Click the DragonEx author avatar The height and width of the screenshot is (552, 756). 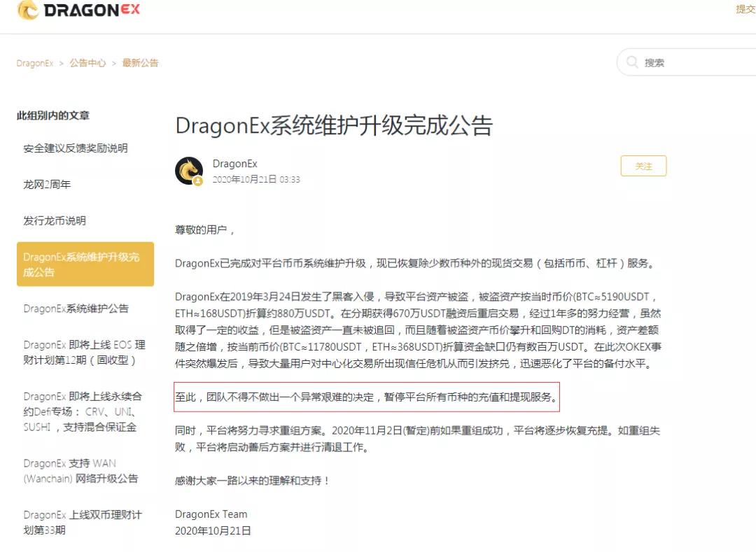click(x=189, y=171)
